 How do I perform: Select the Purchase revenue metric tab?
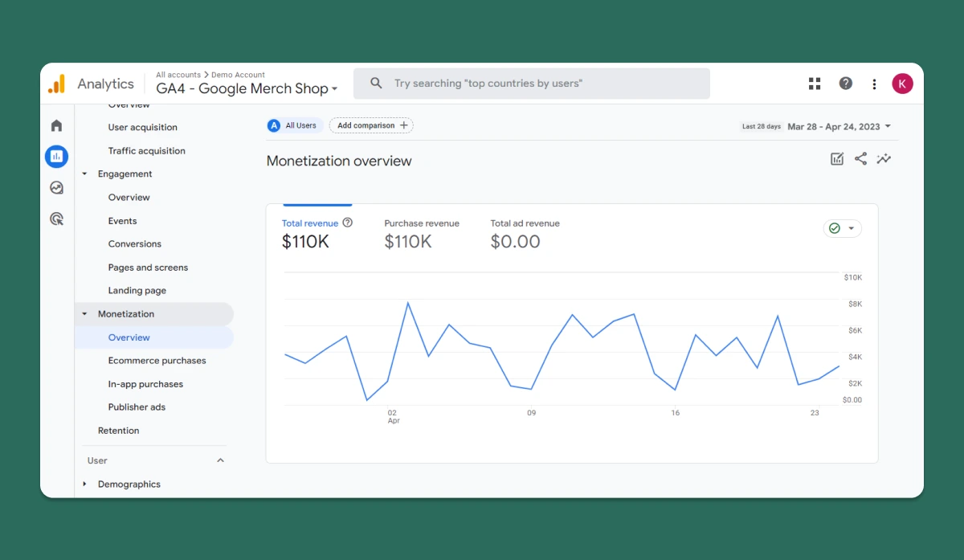pos(422,232)
